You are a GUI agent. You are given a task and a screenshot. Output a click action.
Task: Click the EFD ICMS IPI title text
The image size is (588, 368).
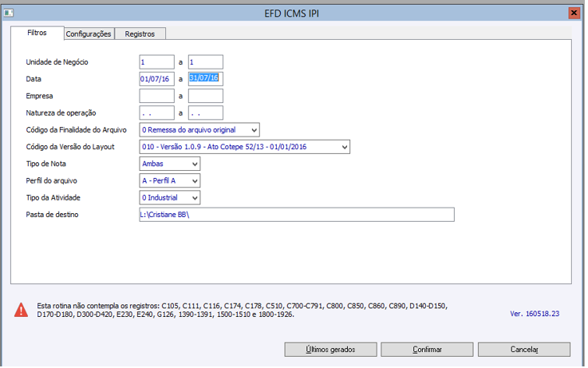(x=291, y=14)
